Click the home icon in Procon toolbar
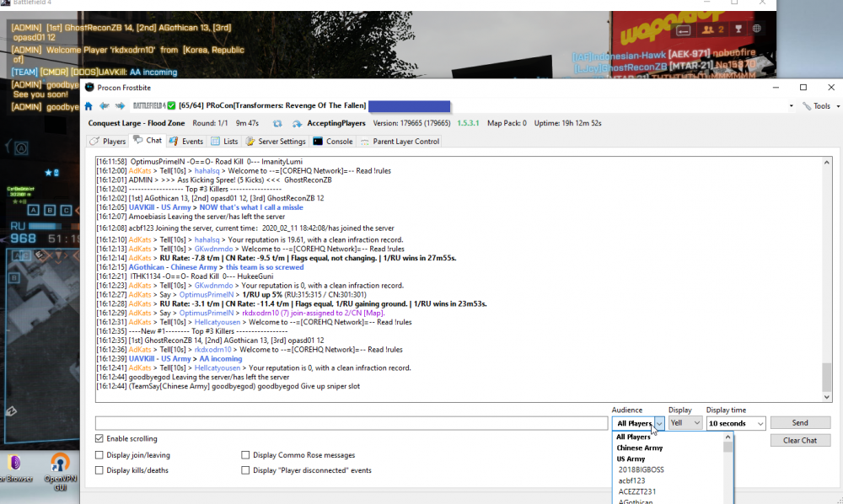843x504 pixels. (88, 105)
